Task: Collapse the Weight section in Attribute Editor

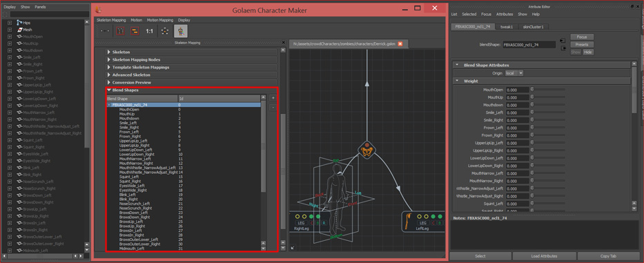Action: 457,81
